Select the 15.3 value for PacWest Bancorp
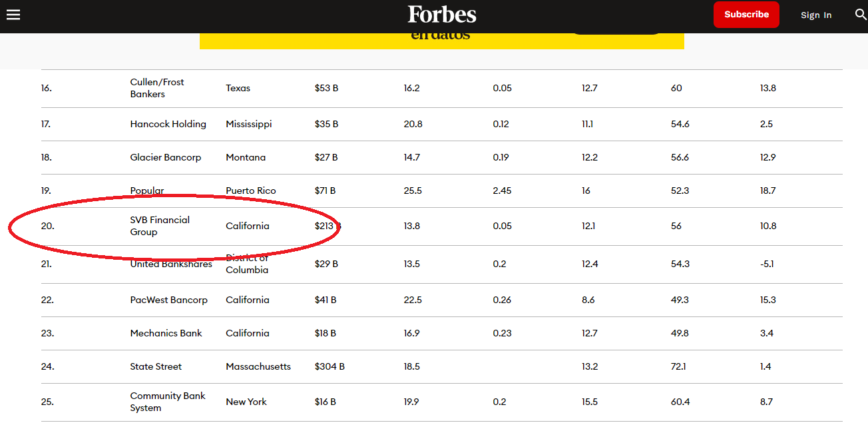Image resolution: width=868 pixels, height=429 pixels. click(x=768, y=300)
